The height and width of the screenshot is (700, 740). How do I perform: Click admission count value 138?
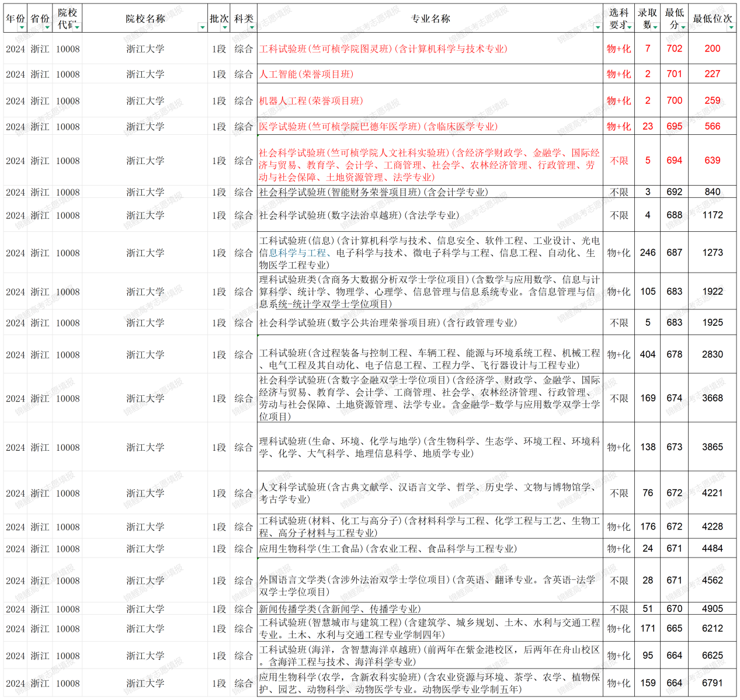pos(648,447)
